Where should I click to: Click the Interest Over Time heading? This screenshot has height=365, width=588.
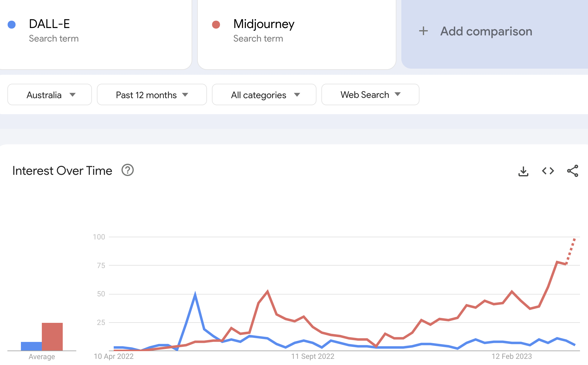coord(62,170)
